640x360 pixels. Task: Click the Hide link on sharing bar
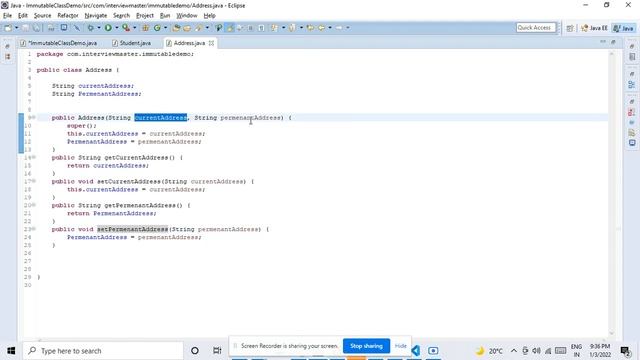point(400,346)
